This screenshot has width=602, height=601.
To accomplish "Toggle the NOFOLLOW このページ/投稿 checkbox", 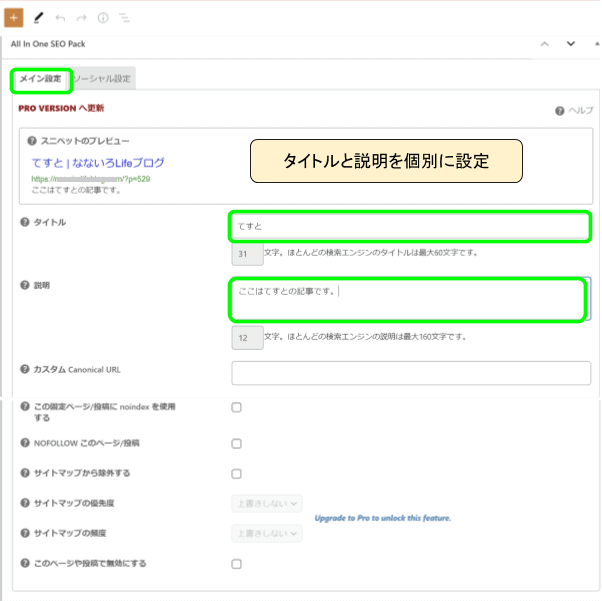I will click(x=236, y=443).
